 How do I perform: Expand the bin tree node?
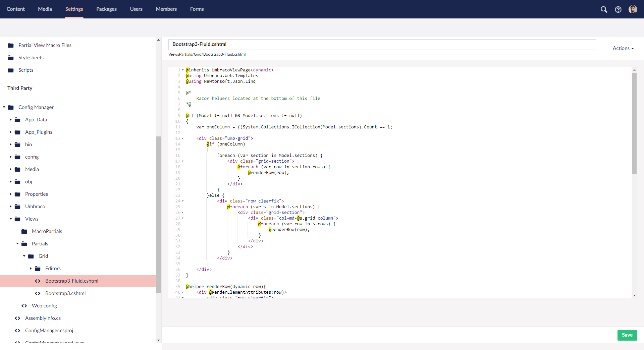11,144
